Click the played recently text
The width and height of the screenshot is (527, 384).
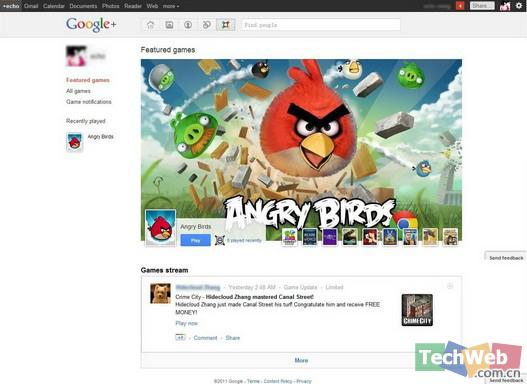point(244,240)
